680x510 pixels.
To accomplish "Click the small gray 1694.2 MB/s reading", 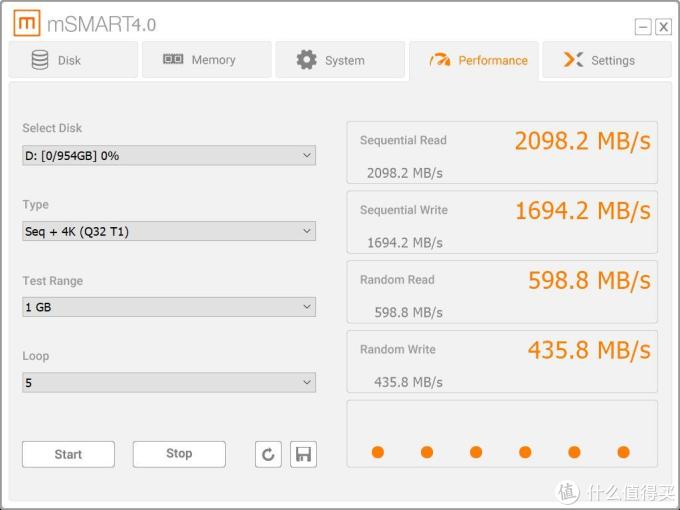I will pos(405,243).
